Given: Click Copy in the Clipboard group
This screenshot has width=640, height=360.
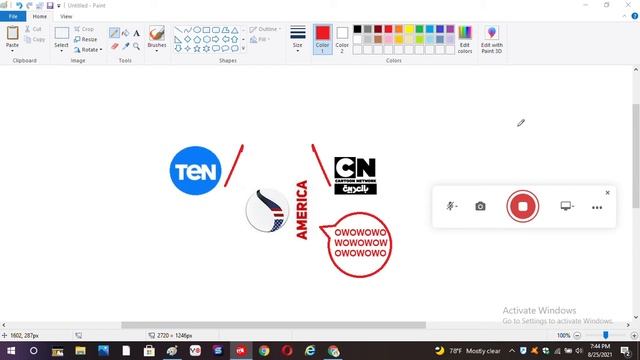Looking at the screenshot, I should pos(34,40).
